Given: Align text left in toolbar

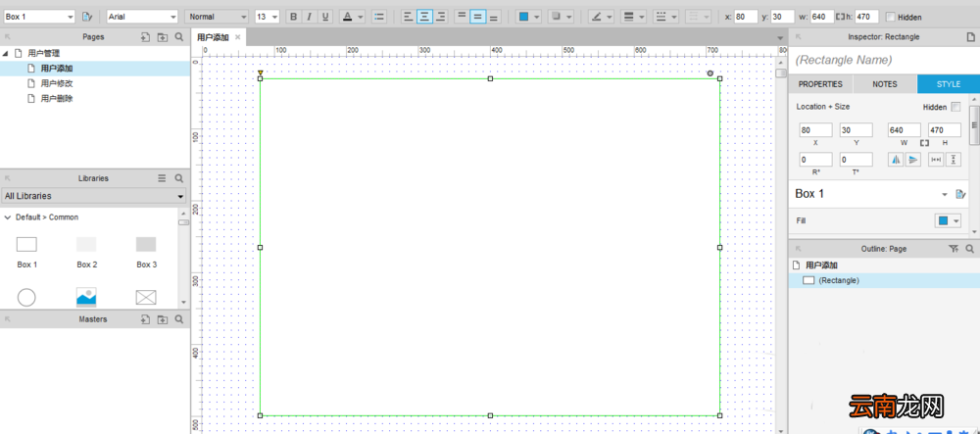Looking at the screenshot, I should point(408,17).
